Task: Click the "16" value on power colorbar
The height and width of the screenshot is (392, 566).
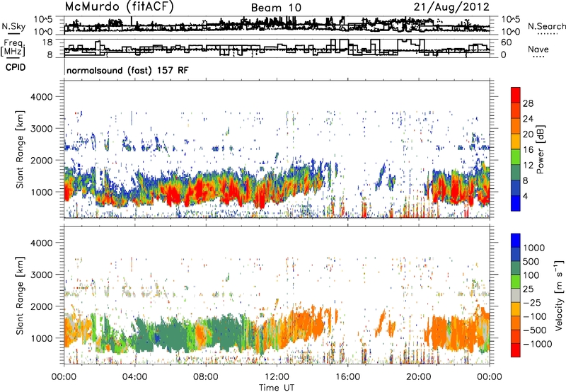Action: pyautogui.click(x=528, y=150)
